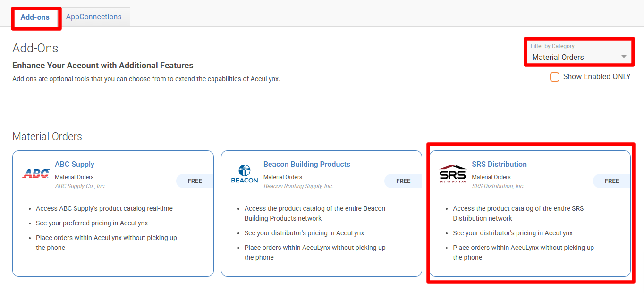Click the dropdown arrow beside Material Orders
Screen dimensions: 644x306
624,57
